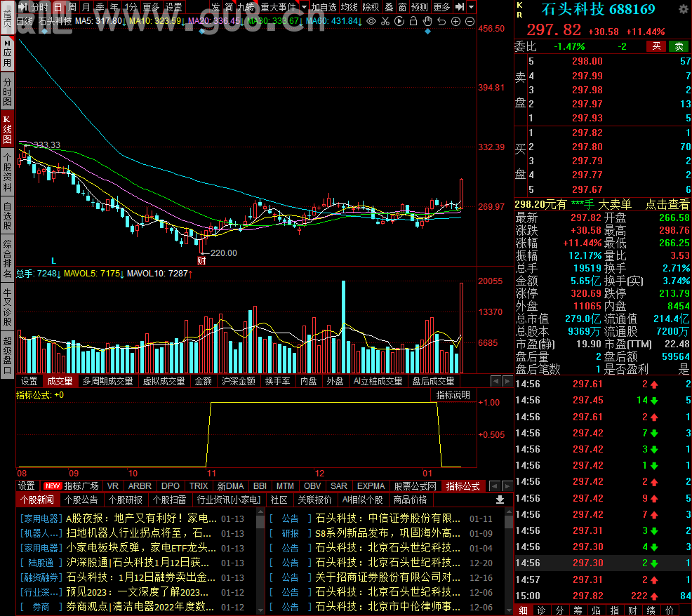Select the 金额 indicator tab
This screenshot has width=692, height=616.
click(204, 381)
